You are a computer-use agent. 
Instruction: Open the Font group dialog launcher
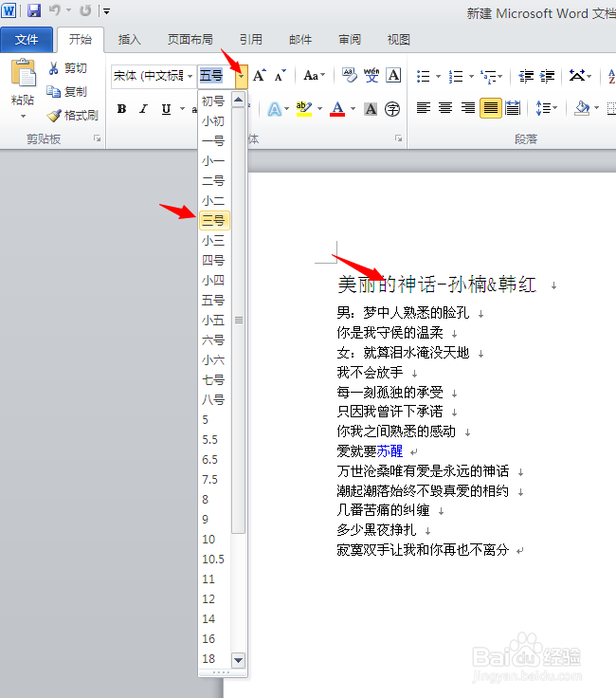398,138
